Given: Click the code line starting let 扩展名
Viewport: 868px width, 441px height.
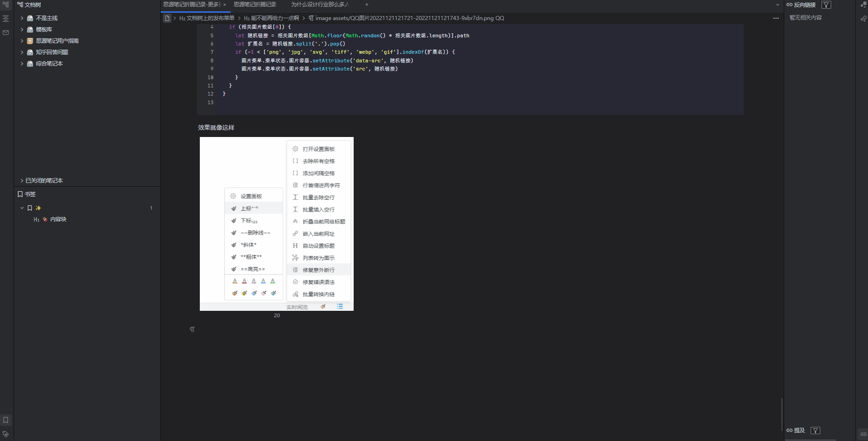Looking at the screenshot, I should (290, 44).
